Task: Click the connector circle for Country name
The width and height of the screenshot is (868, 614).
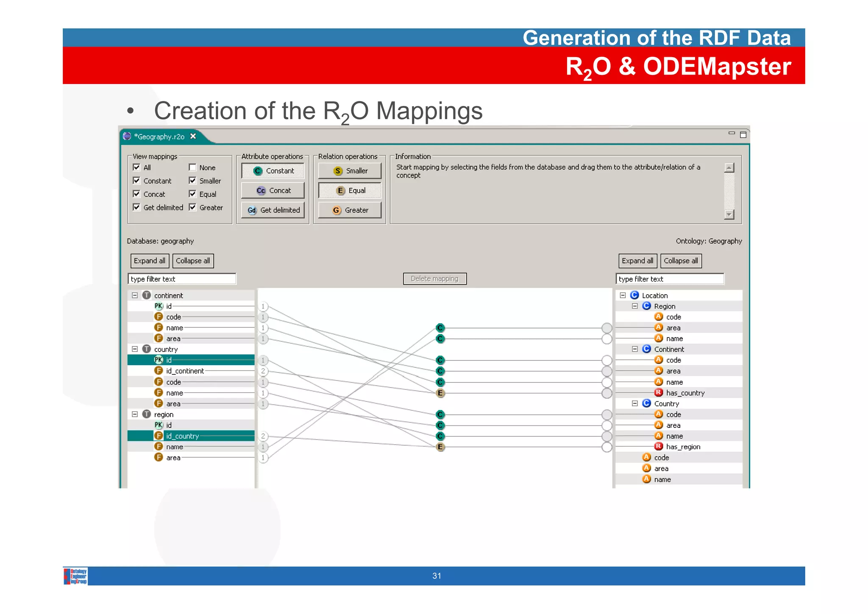Action: [x=607, y=436]
